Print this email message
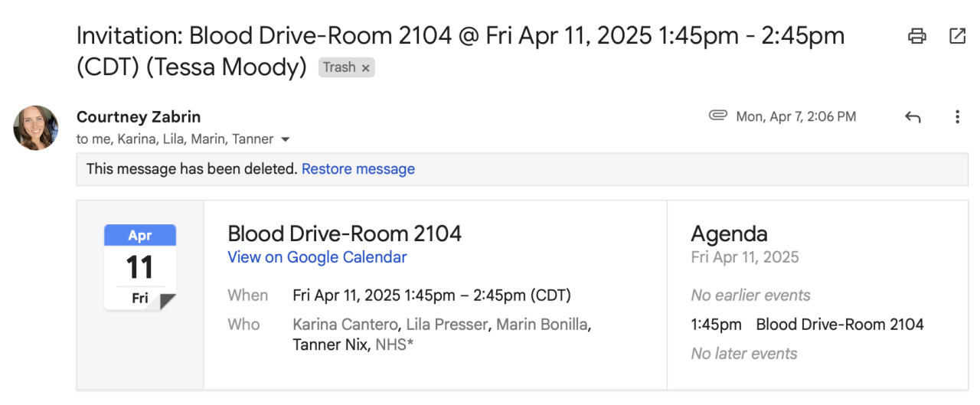 [916, 36]
